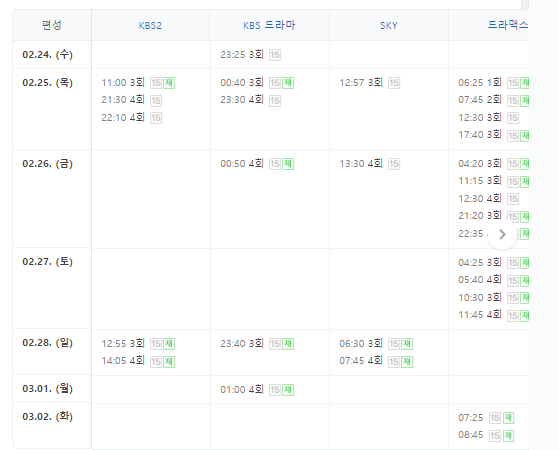Screen dimensions: 558x450
Task: Click the 15 rating badge beside 12:30 4회
Action: pyautogui.click(x=513, y=199)
